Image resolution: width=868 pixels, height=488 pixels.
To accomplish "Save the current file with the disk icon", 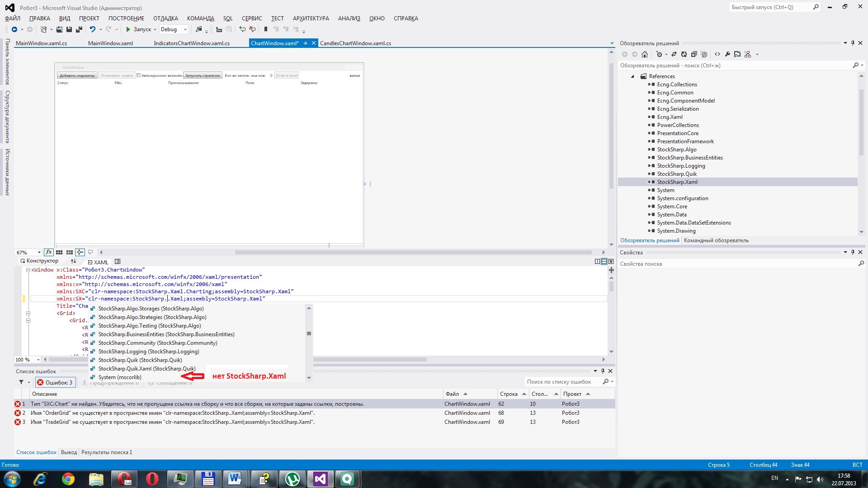I will [69, 29].
